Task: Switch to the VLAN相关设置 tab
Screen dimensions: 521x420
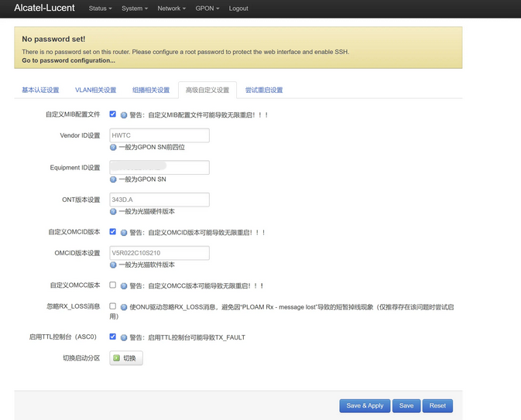Action: pos(96,90)
